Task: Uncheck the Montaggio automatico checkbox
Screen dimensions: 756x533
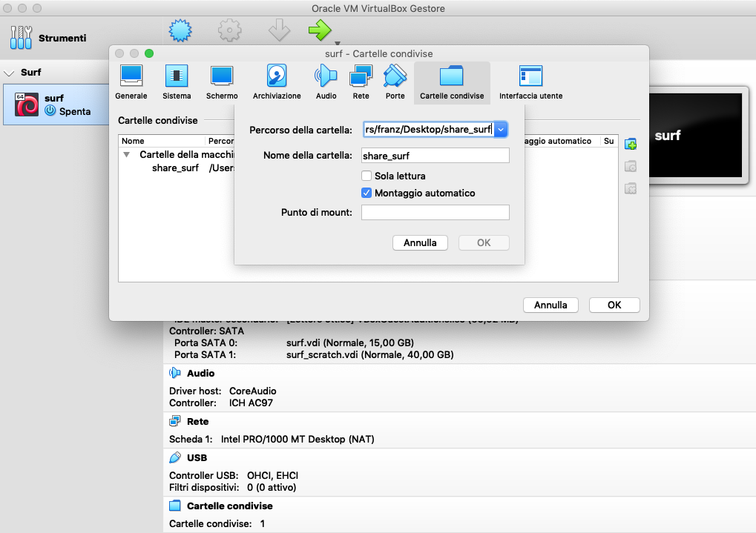Action: point(367,193)
